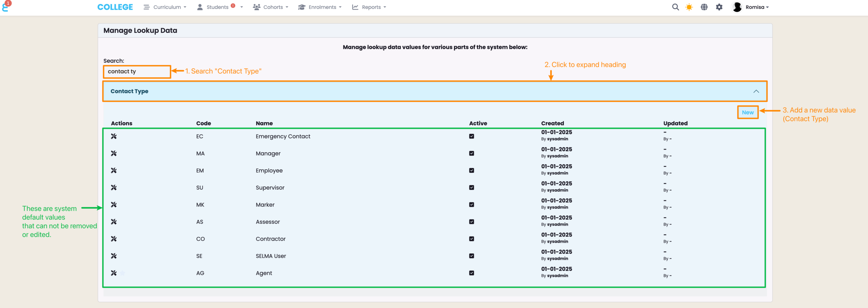The width and height of the screenshot is (868, 308).
Task: Click the search magnifier icon in navbar
Action: [675, 7]
